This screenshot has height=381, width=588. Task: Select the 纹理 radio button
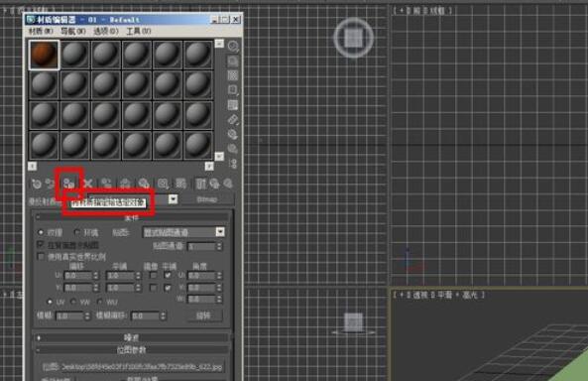tap(41, 233)
